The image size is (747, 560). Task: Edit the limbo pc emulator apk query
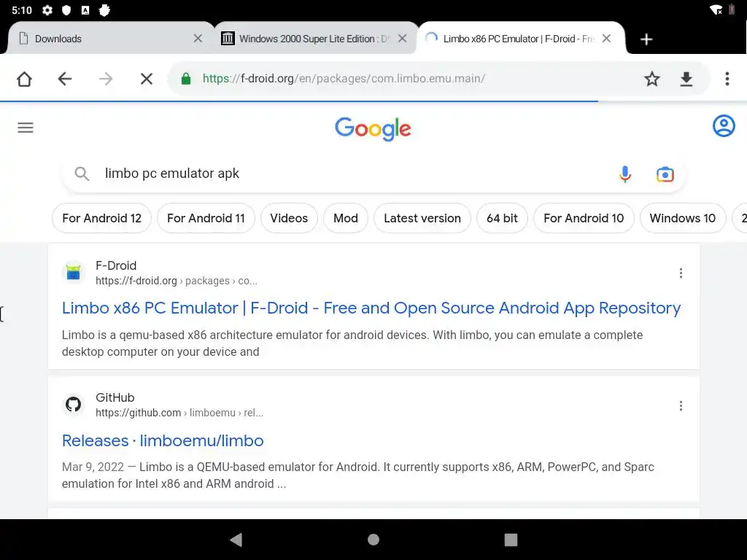click(x=172, y=174)
